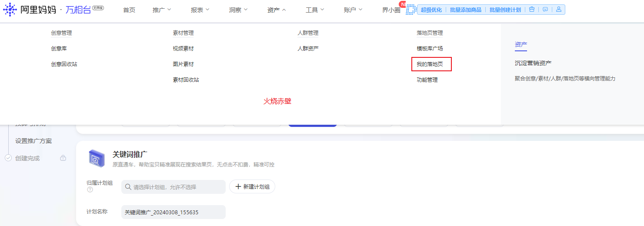
Task: Click 批量添加商品 in top toolbar
Action: pyautogui.click(x=466, y=10)
